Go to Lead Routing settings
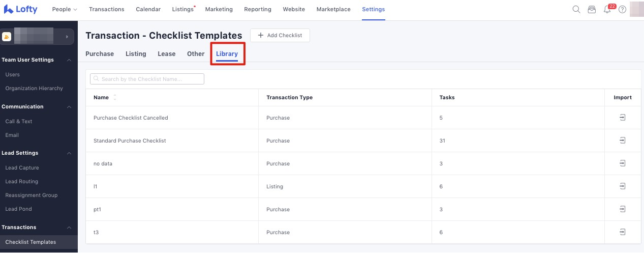Screen dimensions: 644x253 click(21, 181)
